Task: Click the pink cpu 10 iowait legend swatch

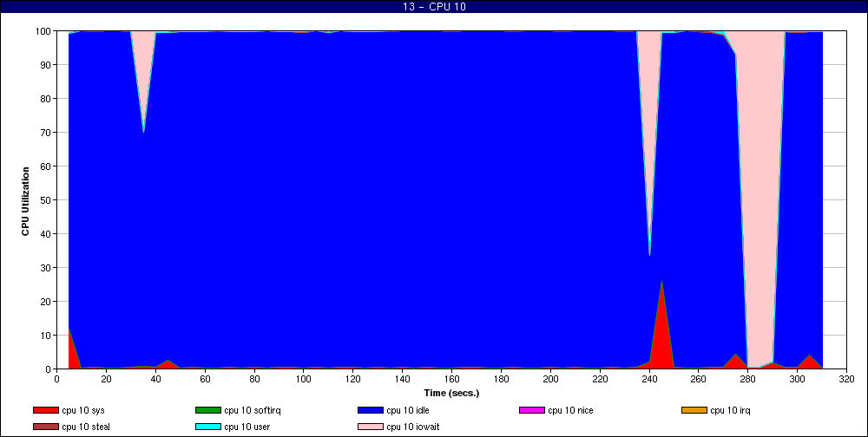Action: 371,427
